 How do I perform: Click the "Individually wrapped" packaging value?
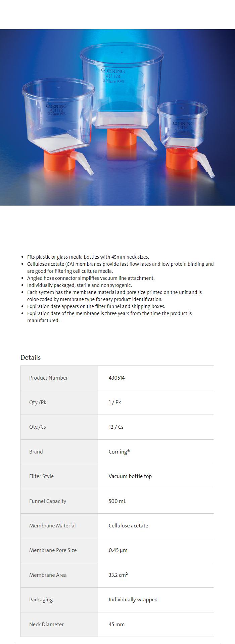(133, 599)
